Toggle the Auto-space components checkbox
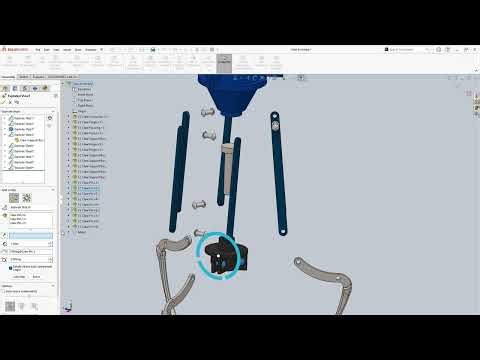This screenshot has height=360, width=480. click(4, 291)
